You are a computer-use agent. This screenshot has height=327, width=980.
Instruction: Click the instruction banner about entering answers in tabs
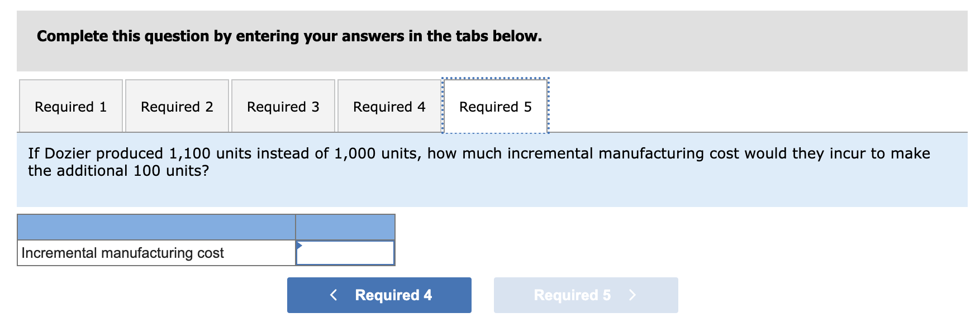click(x=288, y=37)
